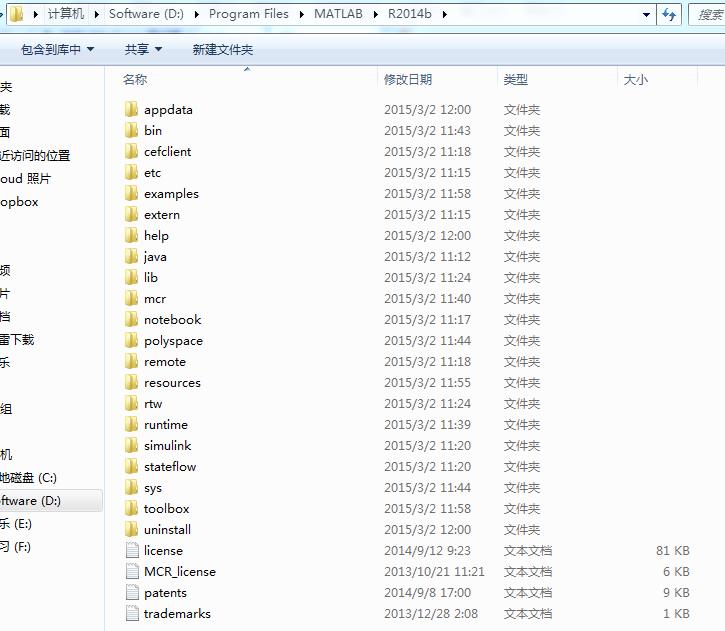Click the lib folder icon
Image resolution: width=725 pixels, height=631 pixels.
point(132,277)
